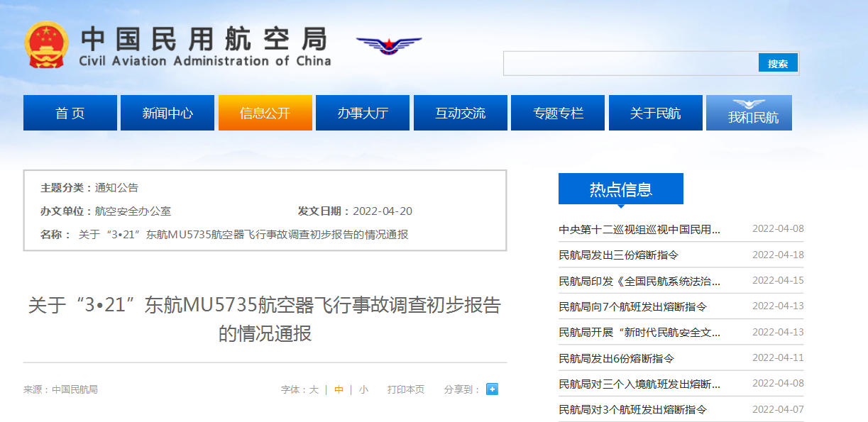The image size is (868, 422).
Task: Click the 热点信息 tab header
Action: 621,189
